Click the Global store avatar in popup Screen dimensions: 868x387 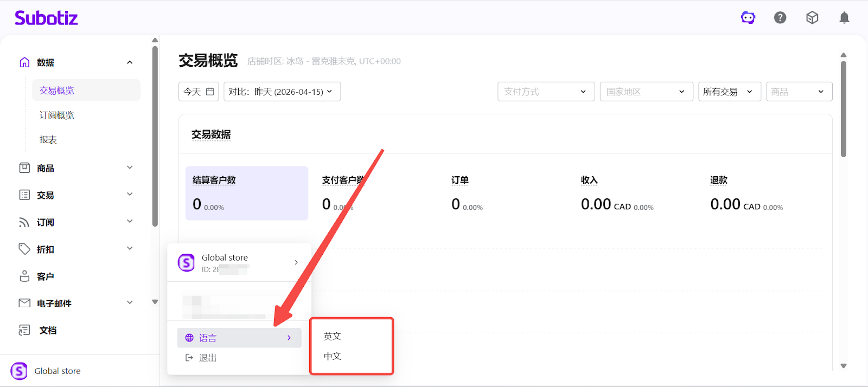(x=186, y=263)
